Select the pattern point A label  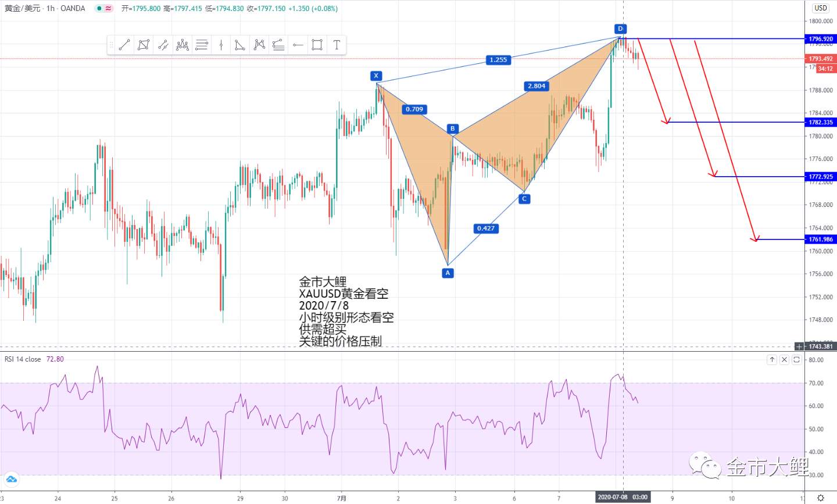[448, 273]
